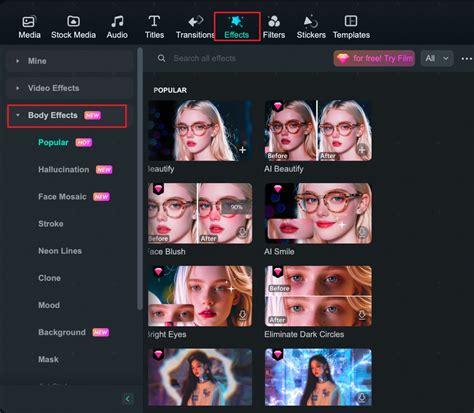This screenshot has height=413, width=474.
Task: Select the AI Beautify effect thumbnail
Action: click(x=318, y=131)
